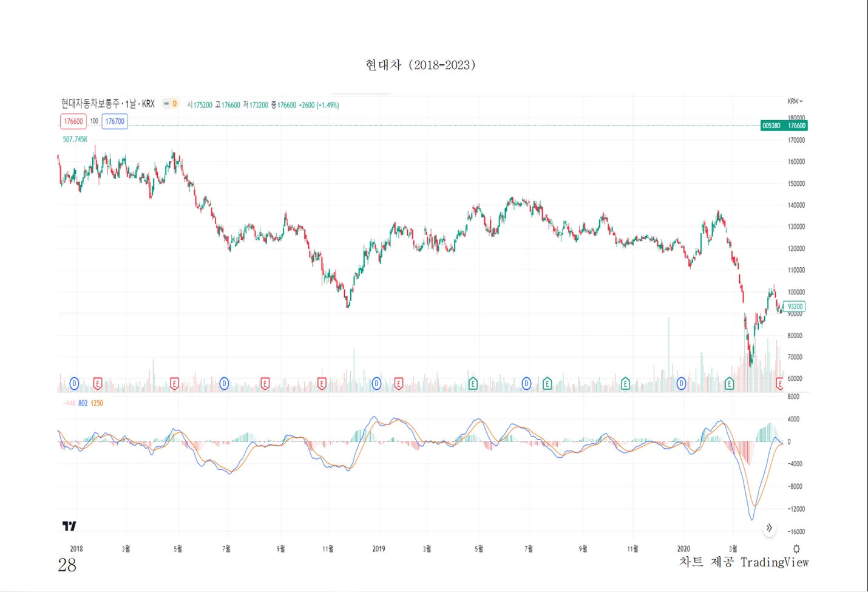Jump to latest bar with double-arrow button
The image size is (868, 592).
769,528
